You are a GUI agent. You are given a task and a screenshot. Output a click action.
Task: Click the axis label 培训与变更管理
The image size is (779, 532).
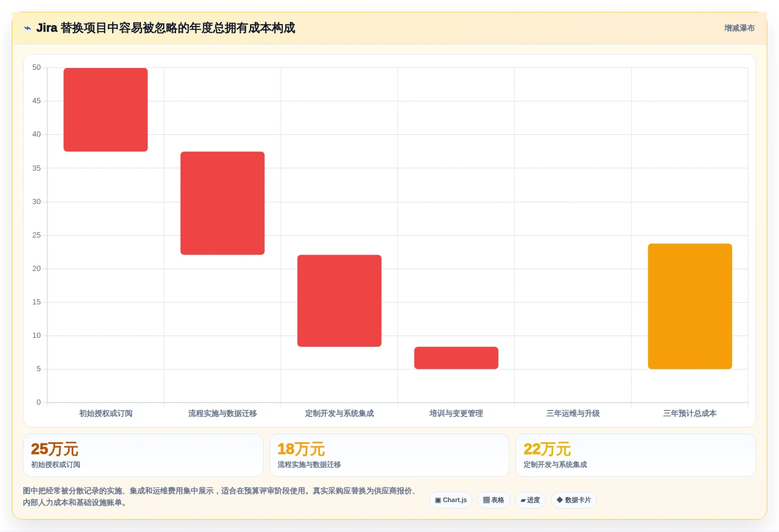pyautogui.click(x=456, y=414)
